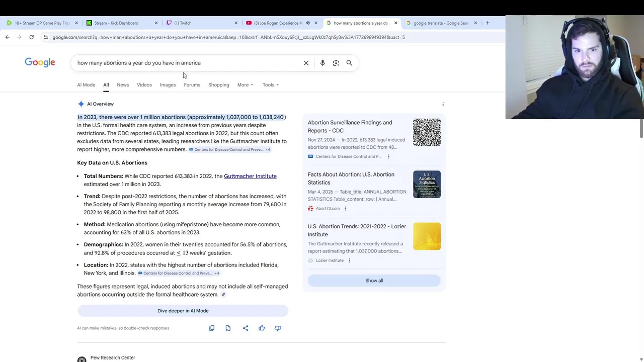This screenshot has width=644, height=362.
Task: Open more options for the CDC source card
Action: pyautogui.click(x=388, y=156)
